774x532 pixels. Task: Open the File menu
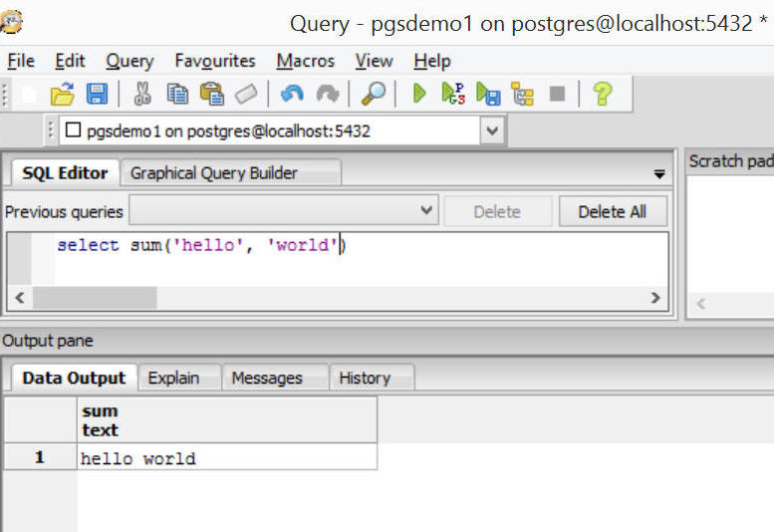21,61
